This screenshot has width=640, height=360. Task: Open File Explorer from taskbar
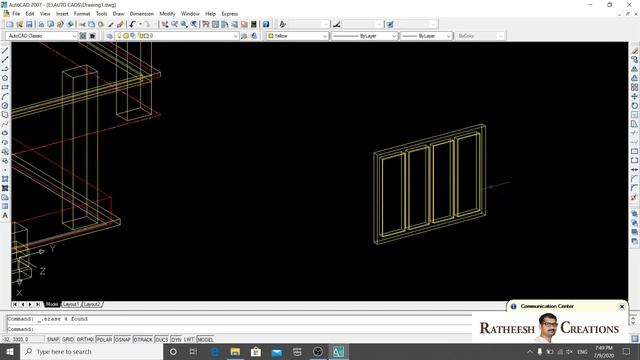pos(235,351)
